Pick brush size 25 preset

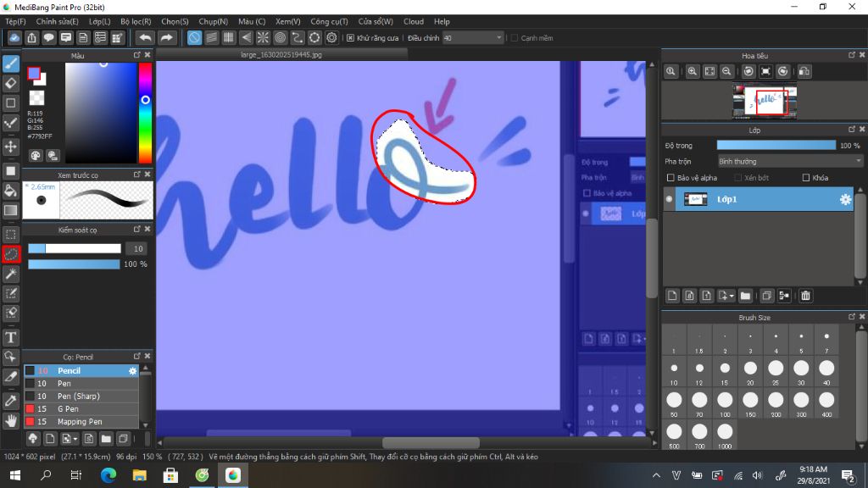click(x=776, y=371)
